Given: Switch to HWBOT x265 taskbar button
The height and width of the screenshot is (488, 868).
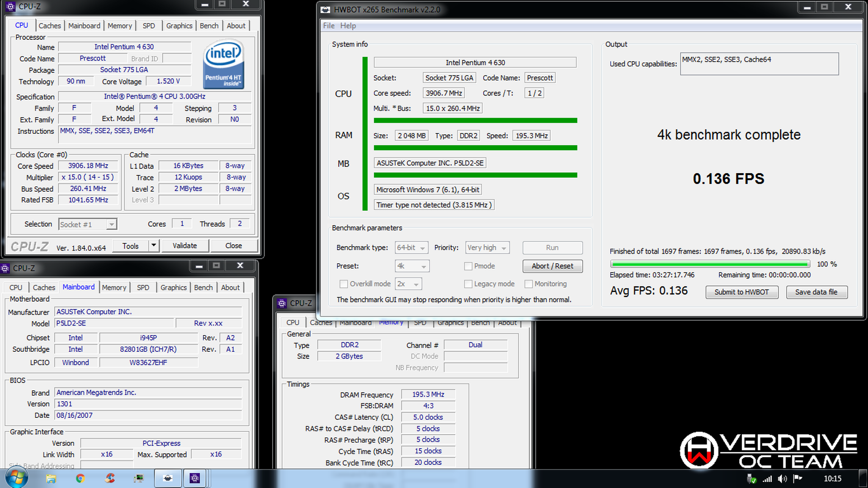Looking at the screenshot, I should [168, 479].
